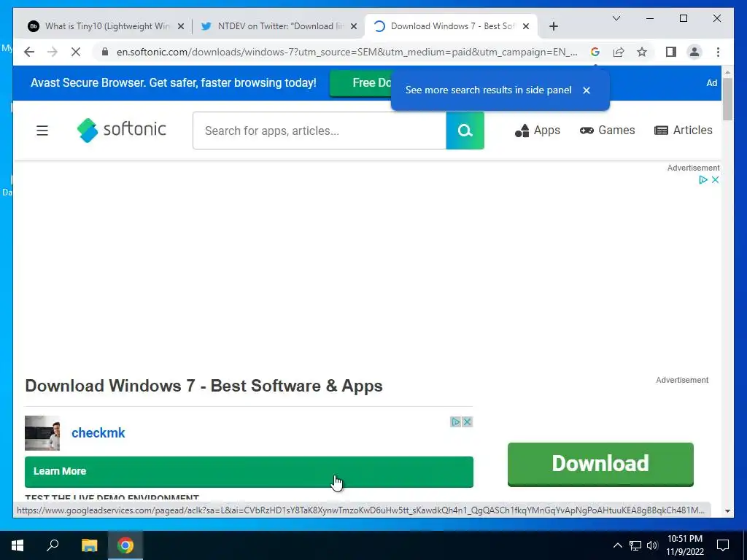The width and height of the screenshot is (747, 560).
Task: Open AdChoices icon on checkmk ad
Action: tap(455, 421)
